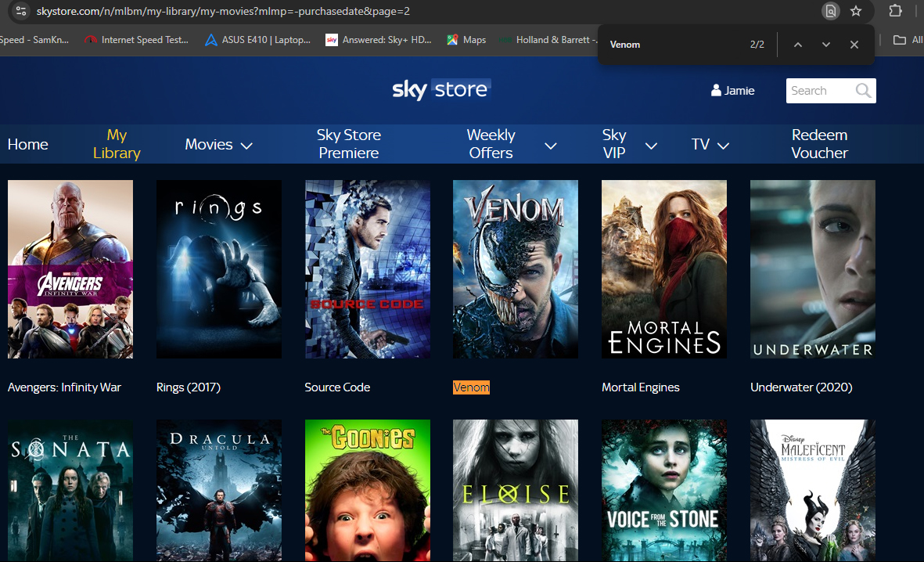Click the Mortal Engines title link

[x=641, y=387]
